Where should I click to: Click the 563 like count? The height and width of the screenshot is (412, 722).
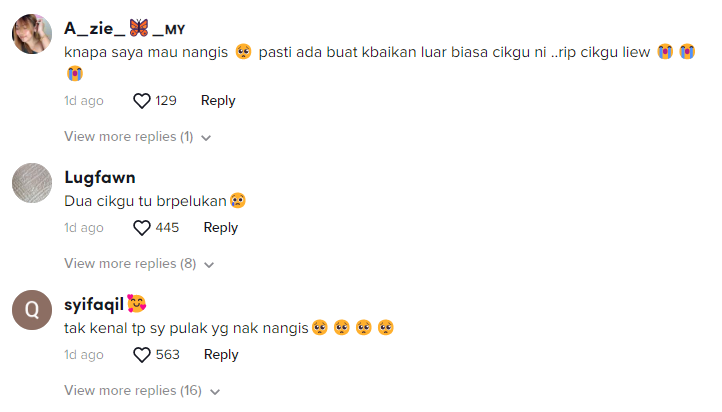click(168, 355)
